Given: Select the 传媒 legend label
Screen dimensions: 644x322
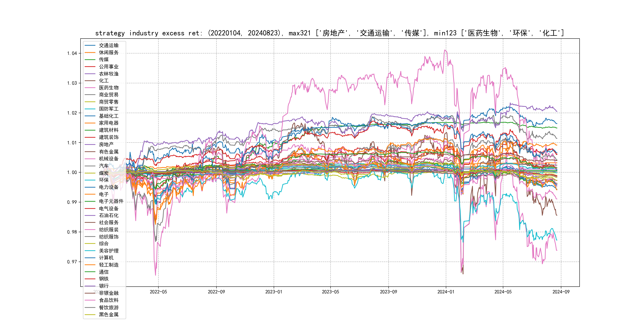Looking at the screenshot, I should click(104, 59).
